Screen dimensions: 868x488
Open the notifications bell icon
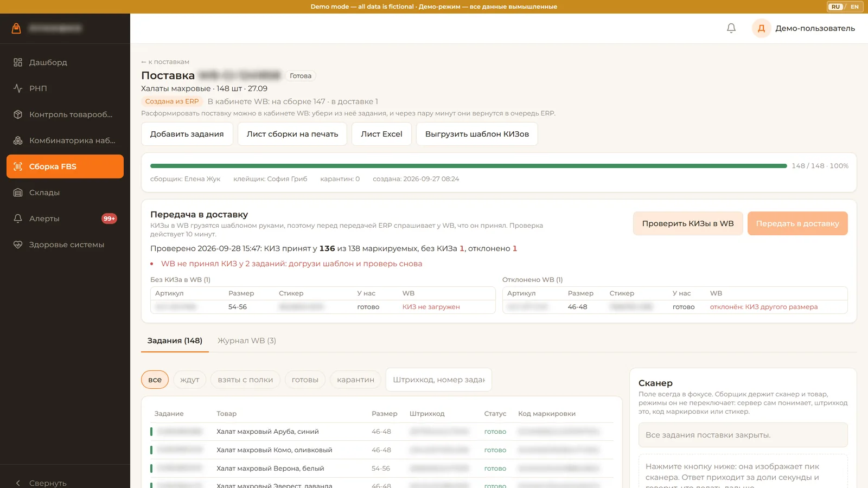(x=731, y=28)
